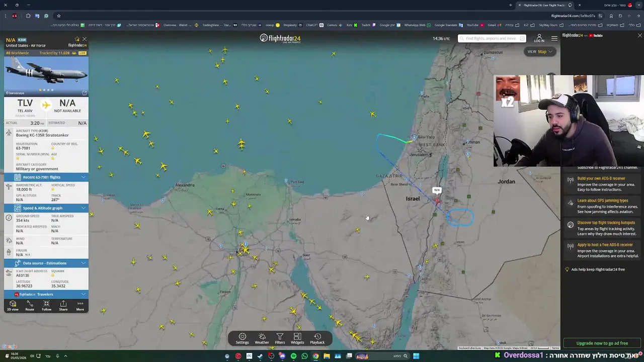This screenshot has height=362, width=644.
Task: Open Discover top flight tracking hotspots link
Action: 606,222
